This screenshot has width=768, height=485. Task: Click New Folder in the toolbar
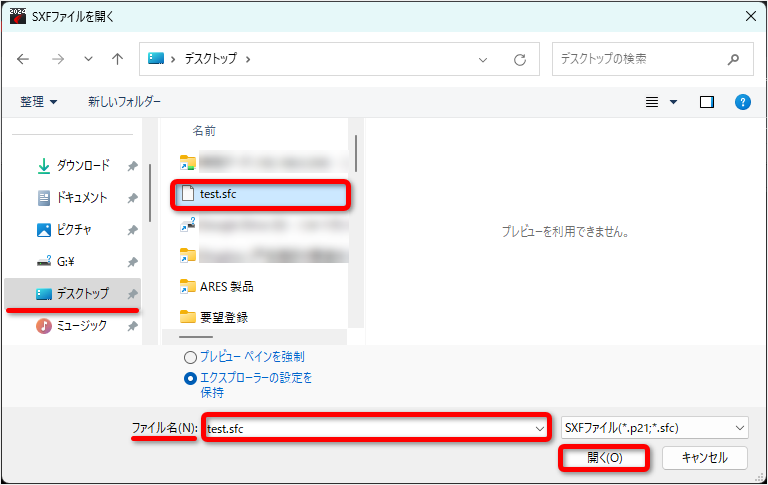click(124, 101)
